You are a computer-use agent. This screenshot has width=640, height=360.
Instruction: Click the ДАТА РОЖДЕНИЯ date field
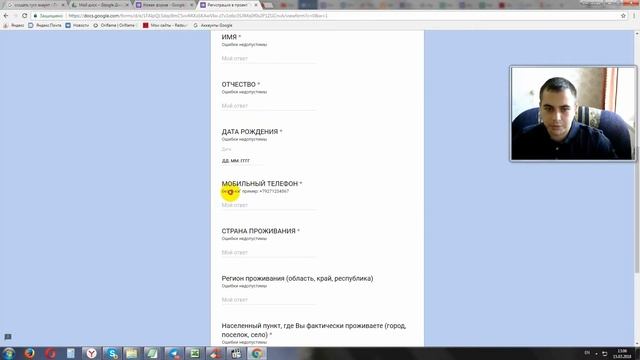[x=242, y=161]
